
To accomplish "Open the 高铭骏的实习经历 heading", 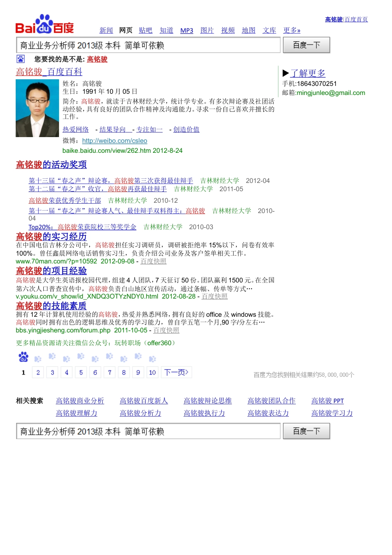I will (51, 236).
